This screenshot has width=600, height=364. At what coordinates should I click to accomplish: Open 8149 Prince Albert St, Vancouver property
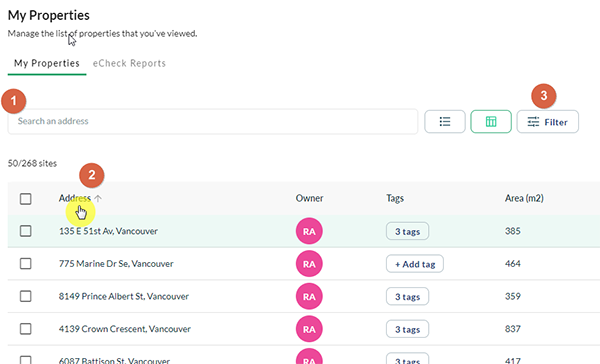124,296
